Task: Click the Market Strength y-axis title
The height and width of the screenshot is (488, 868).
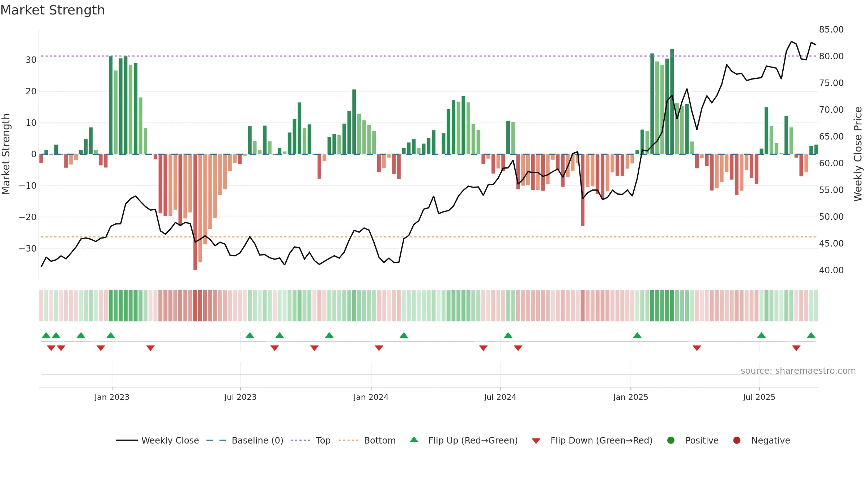Action: tap(6, 154)
